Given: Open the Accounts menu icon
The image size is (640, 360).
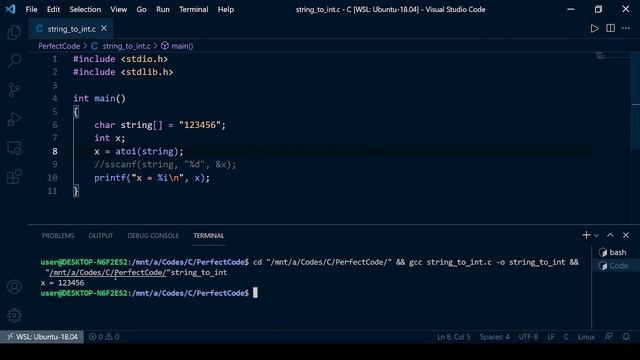Looking at the screenshot, I should (14, 287).
